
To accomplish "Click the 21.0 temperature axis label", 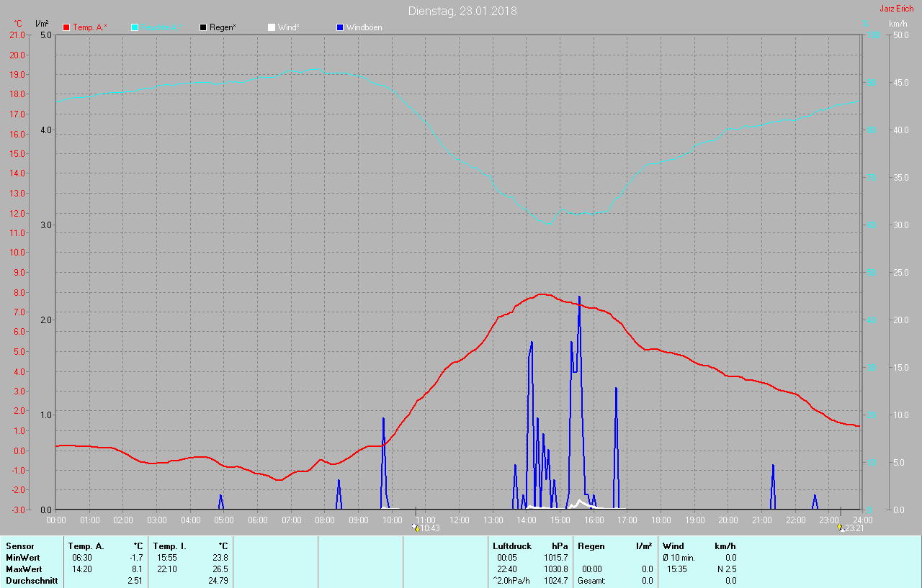I will (16, 35).
